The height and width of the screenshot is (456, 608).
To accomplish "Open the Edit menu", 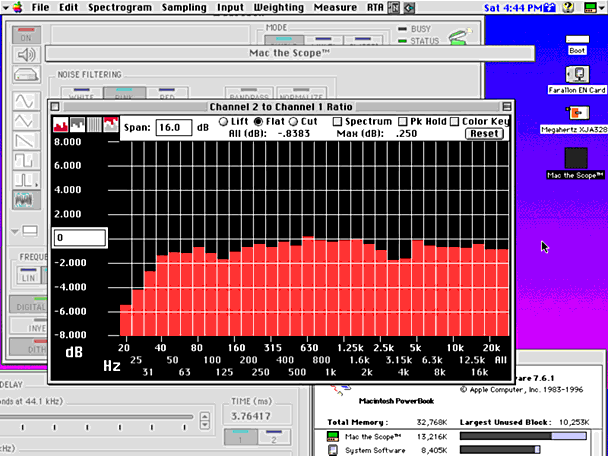I will tap(69, 7).
